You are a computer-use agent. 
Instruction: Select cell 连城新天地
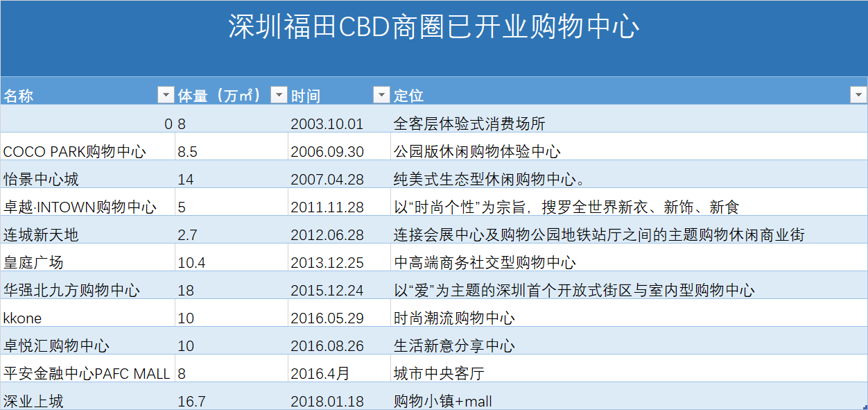[88, 230]
